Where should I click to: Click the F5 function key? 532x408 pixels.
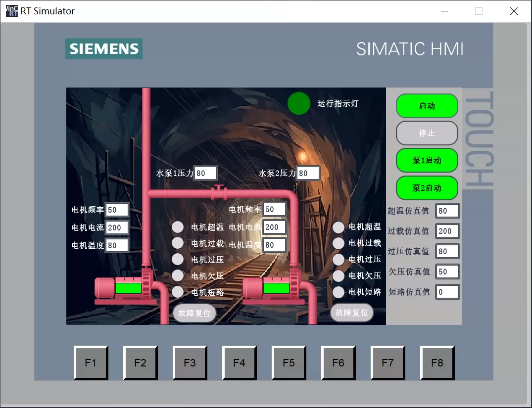(x=289, y=363)
